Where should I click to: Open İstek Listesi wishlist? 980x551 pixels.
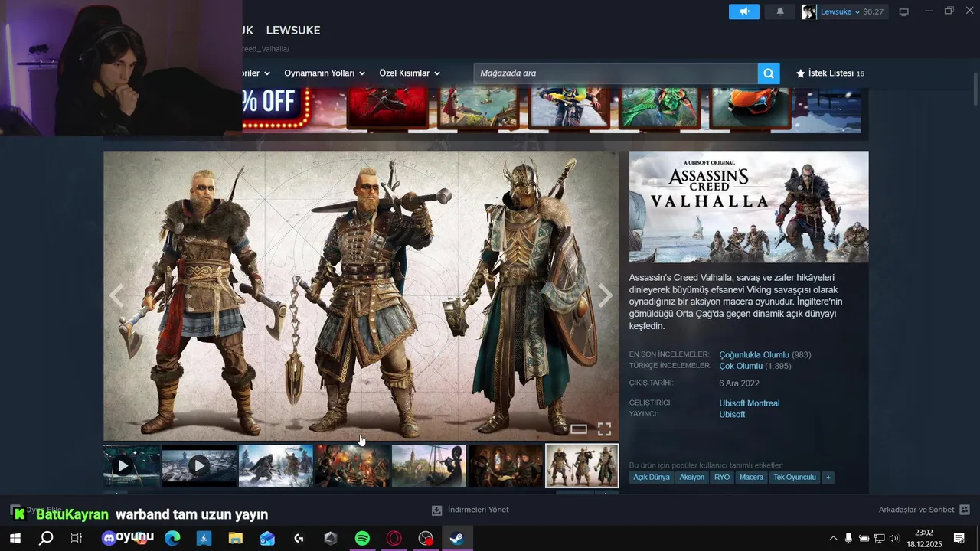(830, 73)
